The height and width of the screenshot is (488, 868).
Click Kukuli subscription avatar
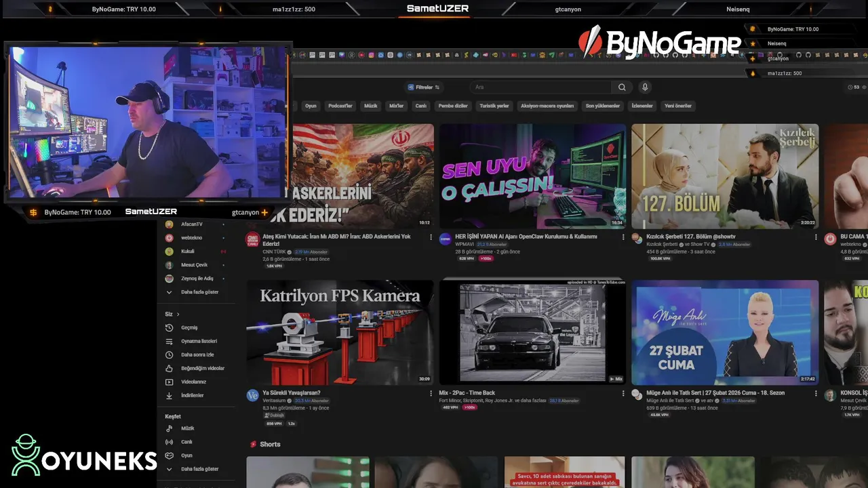170,251
